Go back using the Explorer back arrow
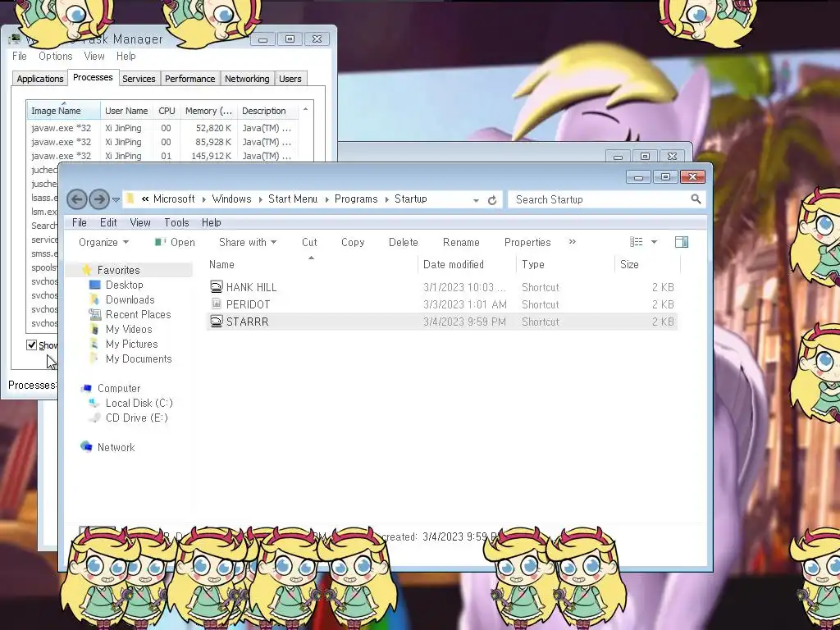Image resolution: width=840 pixels, height=630 pixels. (76, 200)
